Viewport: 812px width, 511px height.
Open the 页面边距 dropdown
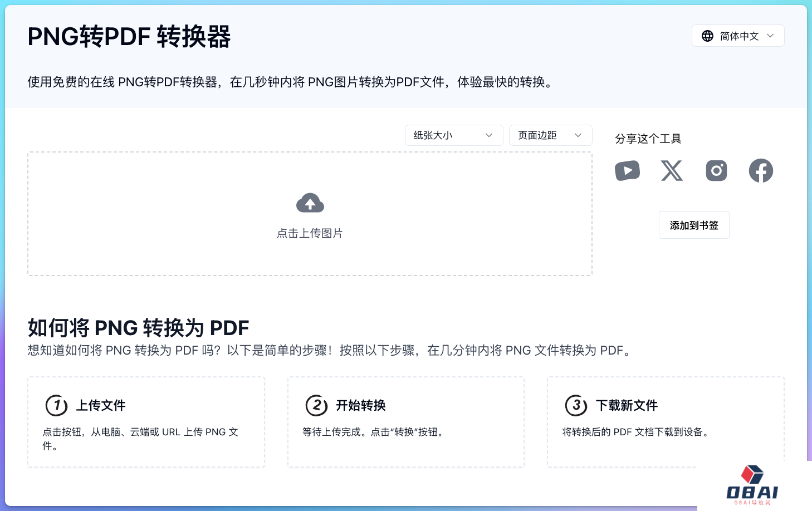550,135
